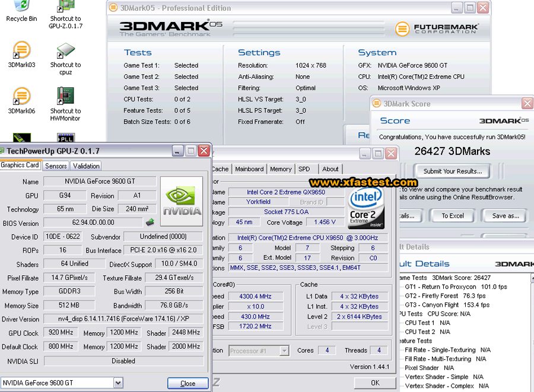534x392 pixels.
Task: Click the Bandwidth 76.8 GB/s field
Action: pyautogui.click(x=174, y=305)
